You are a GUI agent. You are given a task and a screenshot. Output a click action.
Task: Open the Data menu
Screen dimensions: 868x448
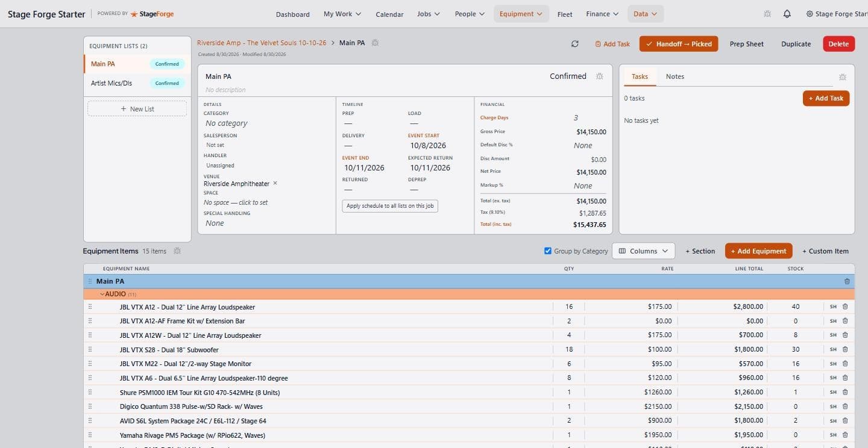[646, 14]
